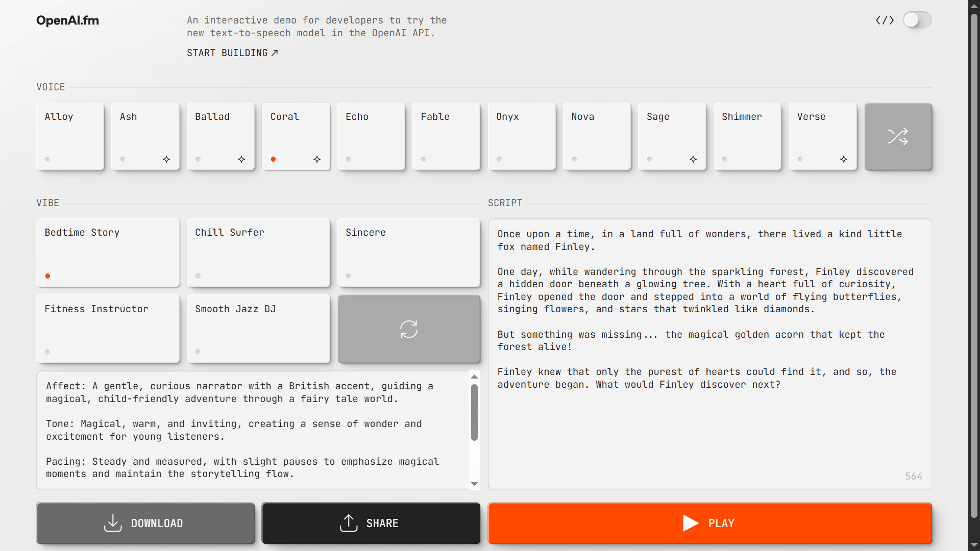980x551 pixels.
Task: Click the code brackets icon at top right
Action: [885, 20]
